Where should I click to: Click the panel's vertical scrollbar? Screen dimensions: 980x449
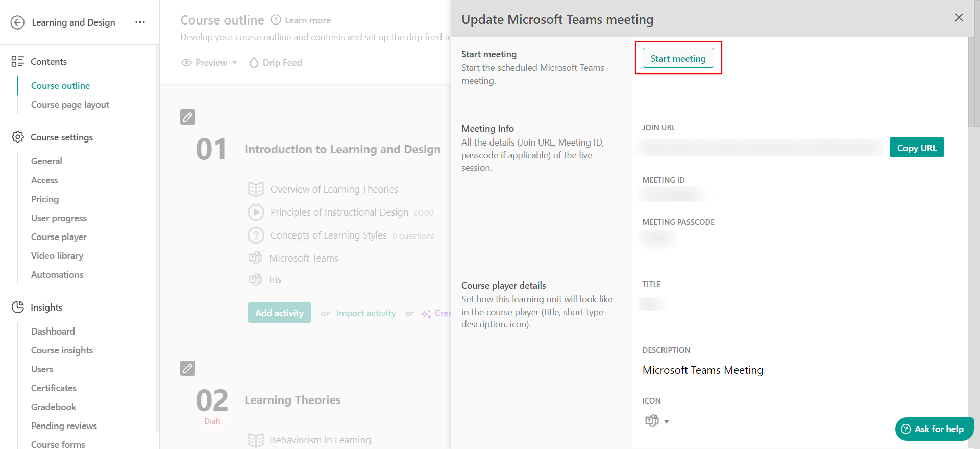tap(971, 82)
